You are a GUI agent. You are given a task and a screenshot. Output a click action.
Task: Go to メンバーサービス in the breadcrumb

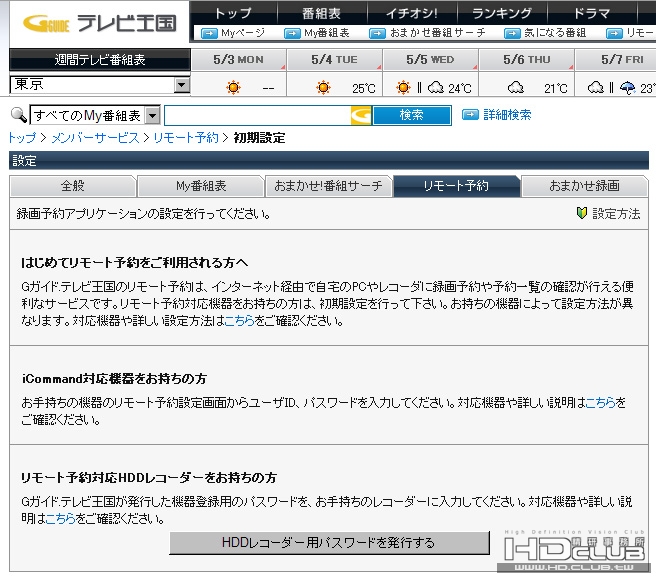pos(95,138)
